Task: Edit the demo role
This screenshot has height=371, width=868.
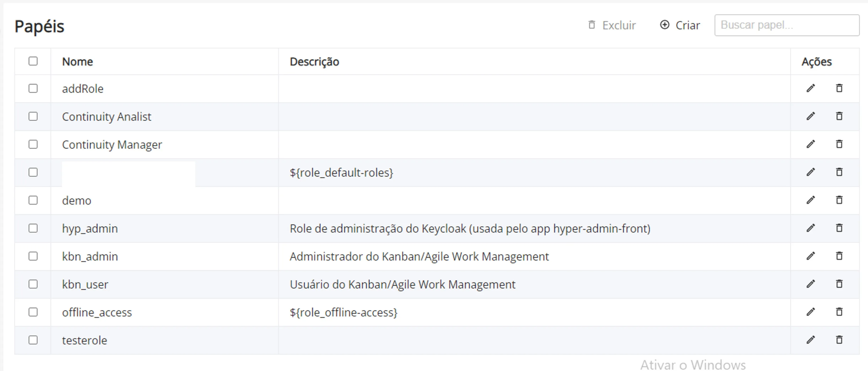Action: coord(811,200)
